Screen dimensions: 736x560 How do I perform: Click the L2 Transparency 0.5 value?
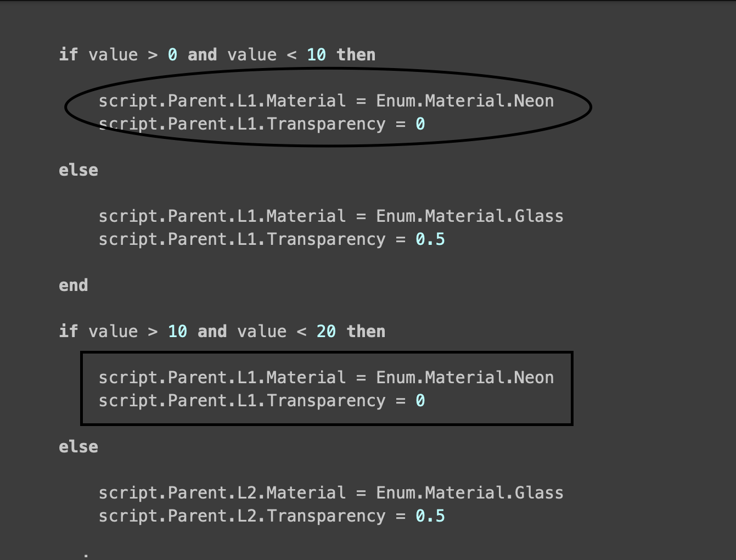point(430,516)
